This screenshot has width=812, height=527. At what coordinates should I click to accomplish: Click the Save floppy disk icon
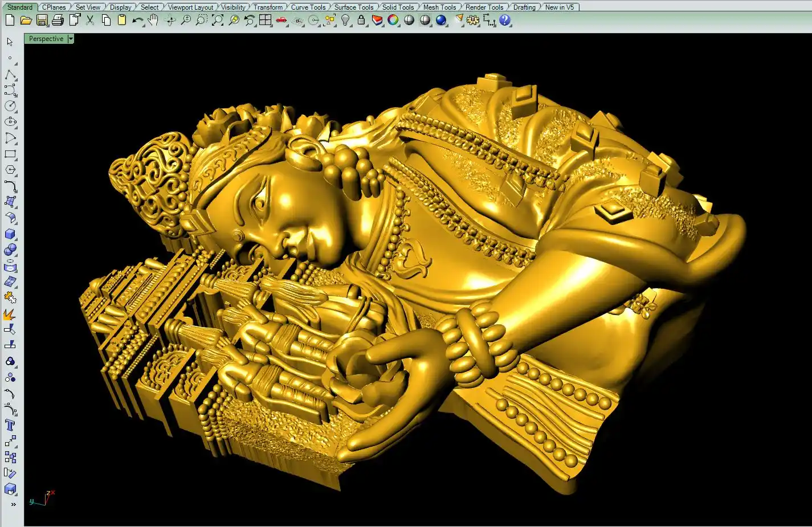point(42,21)
